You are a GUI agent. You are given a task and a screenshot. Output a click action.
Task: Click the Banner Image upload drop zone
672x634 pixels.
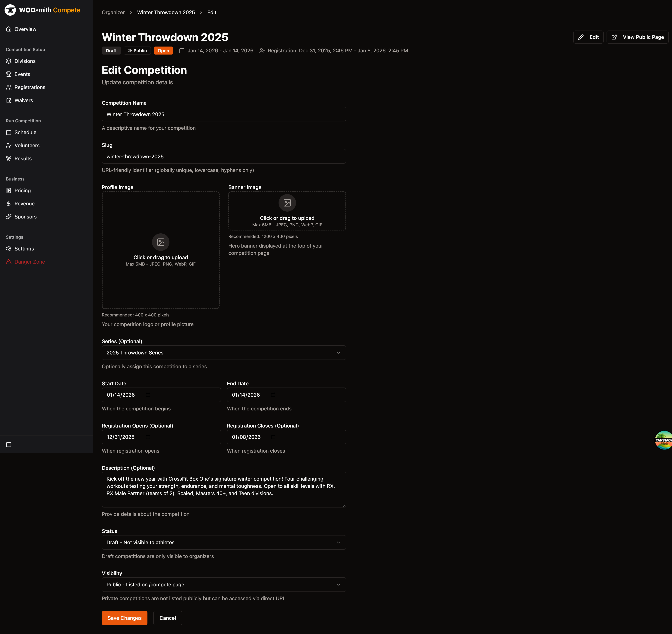click(287, 211)
